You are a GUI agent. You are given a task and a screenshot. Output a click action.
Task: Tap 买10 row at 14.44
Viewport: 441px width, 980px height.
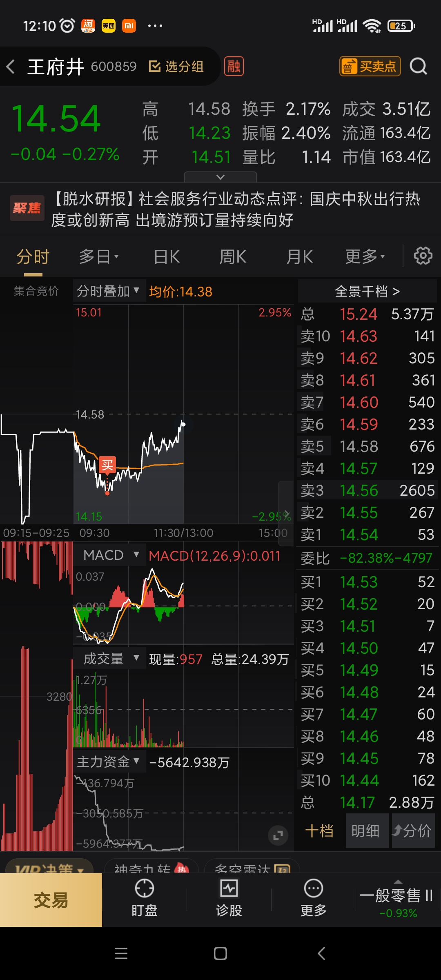(367, 780)
